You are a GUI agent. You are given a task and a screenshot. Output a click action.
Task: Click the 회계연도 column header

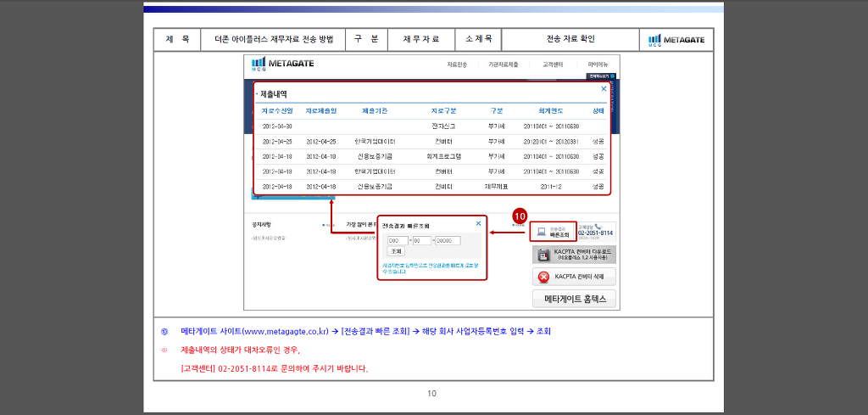[x=551, y=111]
